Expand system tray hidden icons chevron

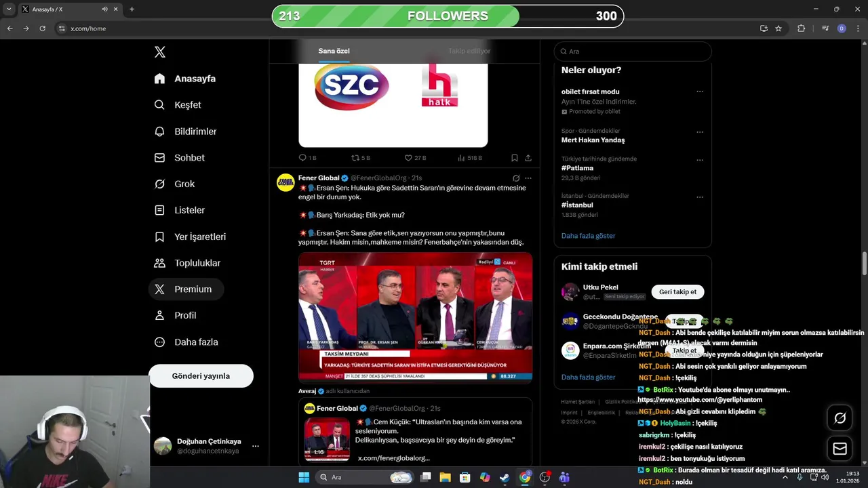point(785,477)
